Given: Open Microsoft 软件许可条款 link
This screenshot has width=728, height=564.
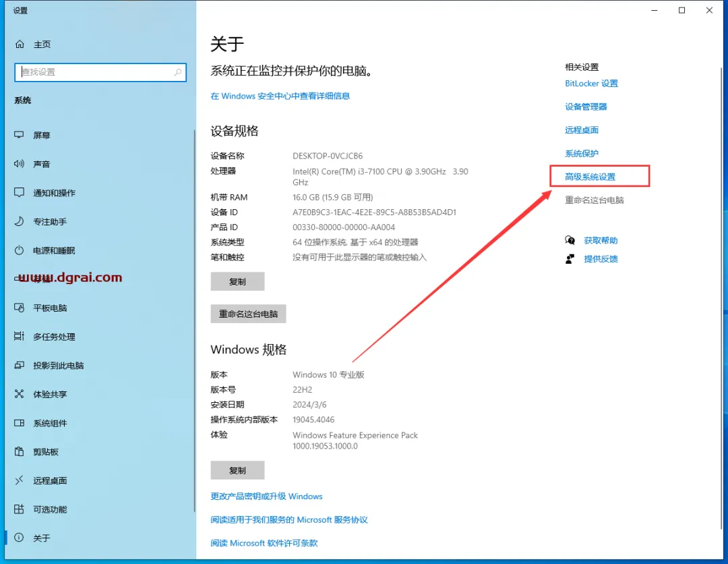Looking at the screenshot, I should click(x=264, y=542).
